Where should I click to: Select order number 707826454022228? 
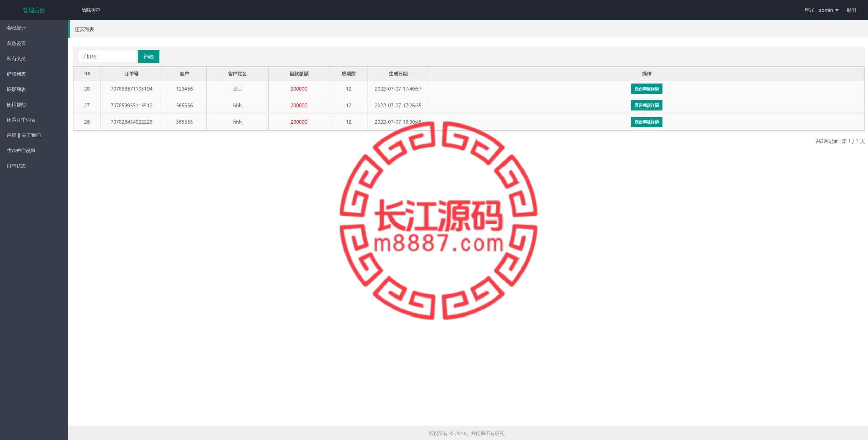point(131,122)
